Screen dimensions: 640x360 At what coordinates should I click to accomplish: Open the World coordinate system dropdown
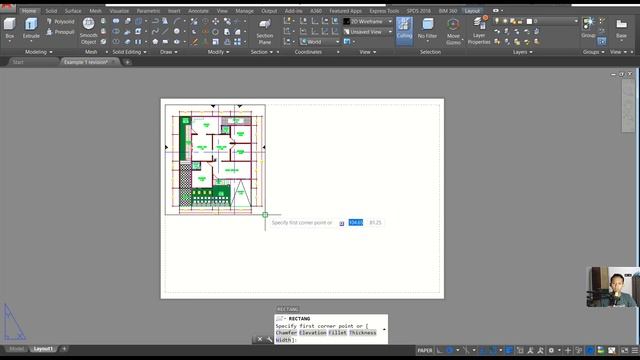click(x=320, y=42)
